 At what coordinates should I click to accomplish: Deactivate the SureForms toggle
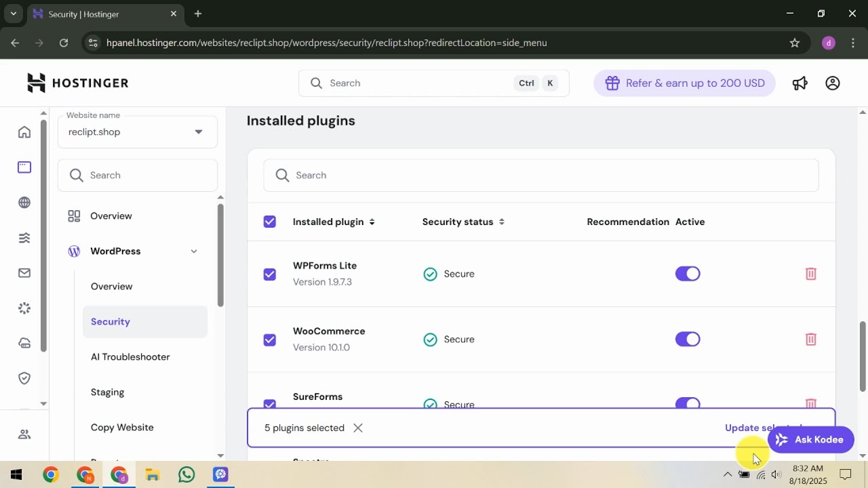[688, 404]
